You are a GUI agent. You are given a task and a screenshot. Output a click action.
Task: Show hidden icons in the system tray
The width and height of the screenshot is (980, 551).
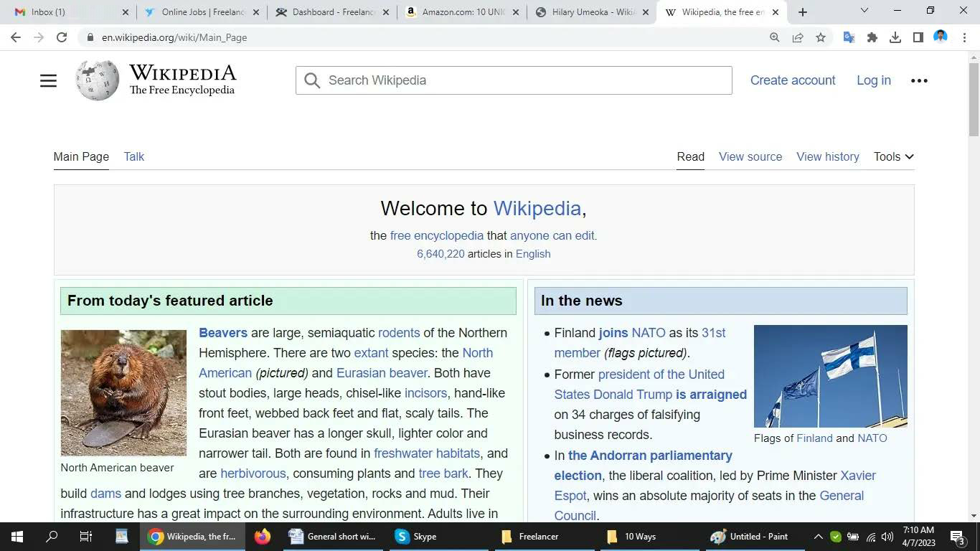coord(817,536)
